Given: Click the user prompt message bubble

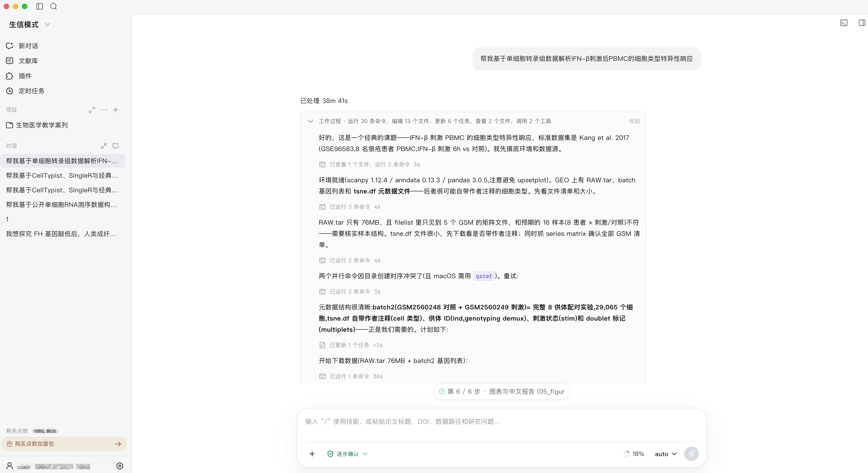Looking at the screenshot, I should (x=587, y=59).
